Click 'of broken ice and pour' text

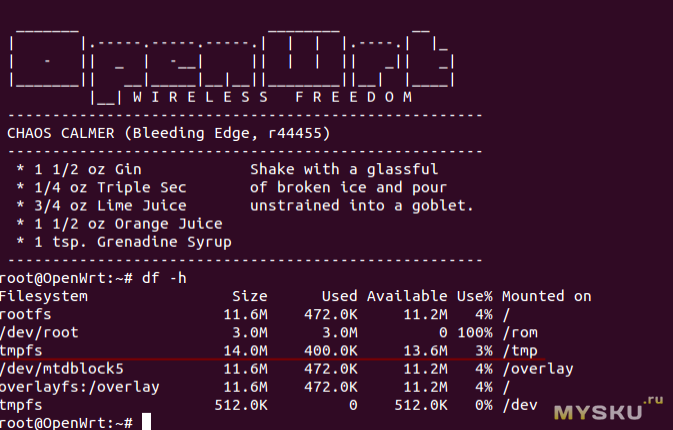click(349, 188)
